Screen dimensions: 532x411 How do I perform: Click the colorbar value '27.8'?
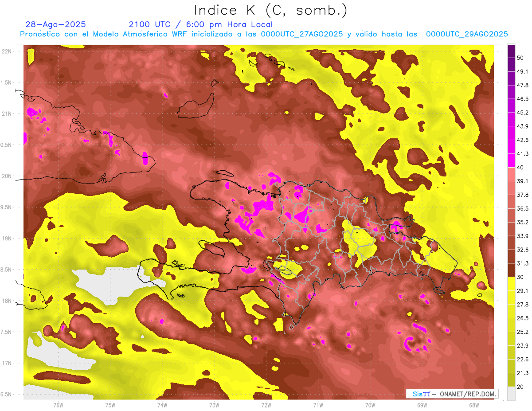[x=523, y=304]
